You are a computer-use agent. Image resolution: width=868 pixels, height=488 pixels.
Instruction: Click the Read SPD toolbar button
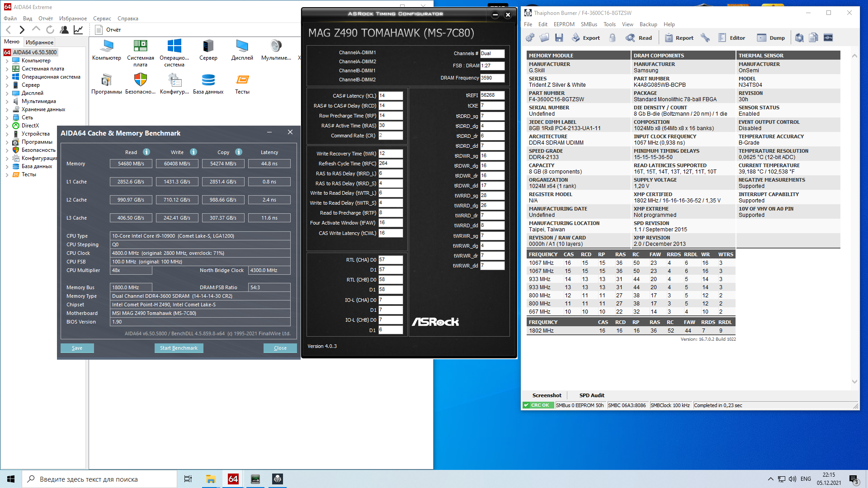[x=638, y=38]
